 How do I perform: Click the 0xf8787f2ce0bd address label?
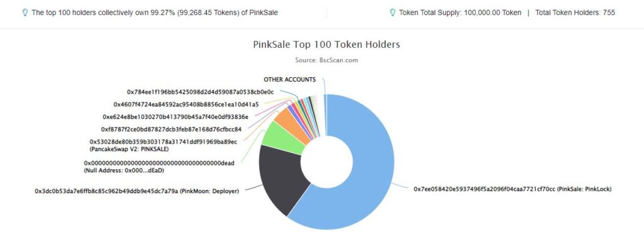(x=171, y=129)
